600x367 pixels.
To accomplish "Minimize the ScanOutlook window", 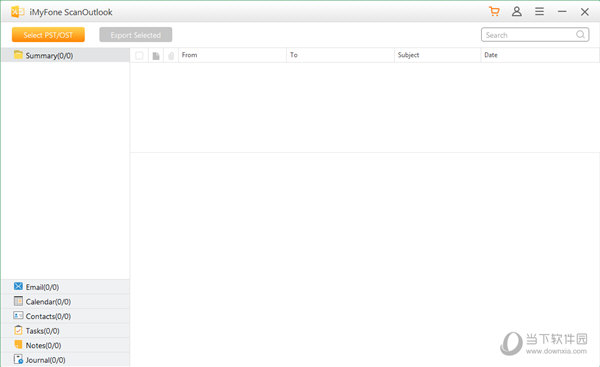I will (x=562, y=11).
